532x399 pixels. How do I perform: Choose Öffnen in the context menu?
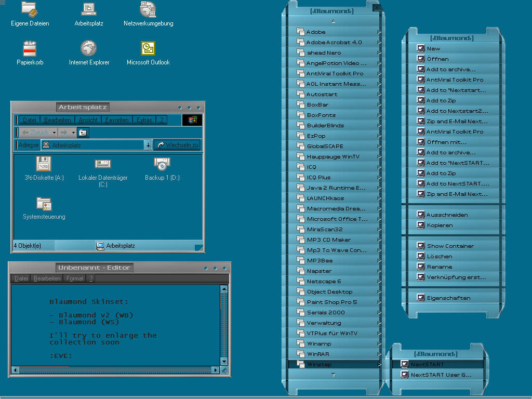tap(454, 59)
